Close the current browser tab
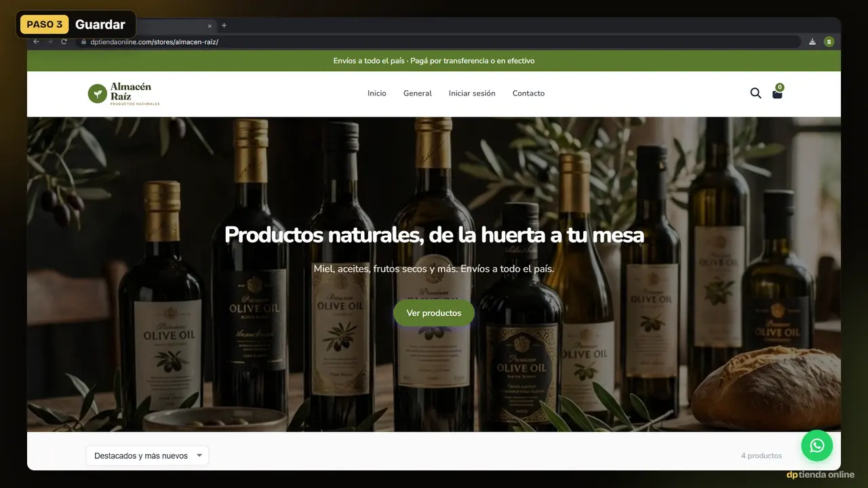The width and height of the screenshot is (868, 488). [x=210, y=26]
